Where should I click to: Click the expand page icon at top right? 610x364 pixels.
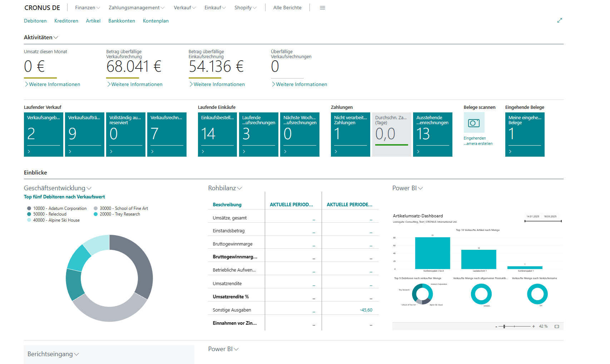559,21
